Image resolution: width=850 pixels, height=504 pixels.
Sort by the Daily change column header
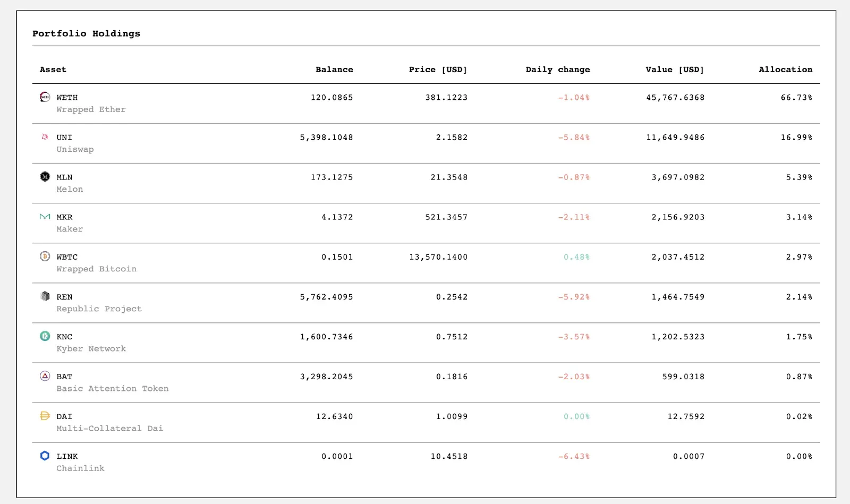558,70
